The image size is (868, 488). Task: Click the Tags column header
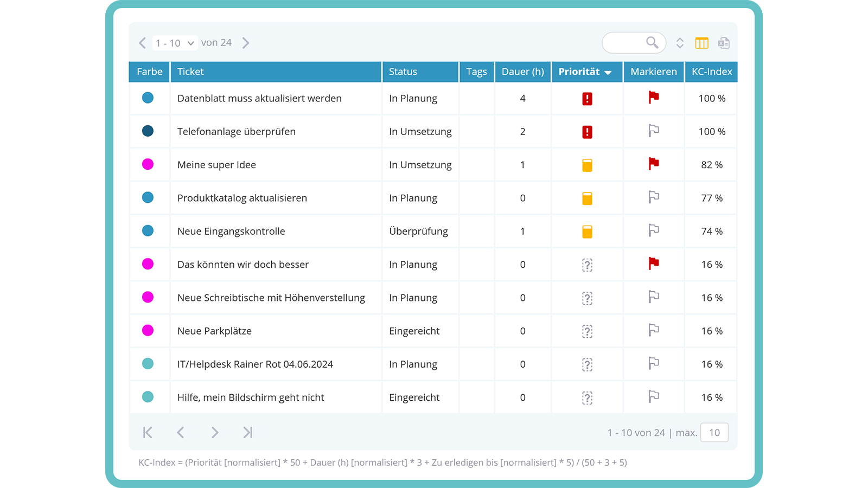[476, 72]
